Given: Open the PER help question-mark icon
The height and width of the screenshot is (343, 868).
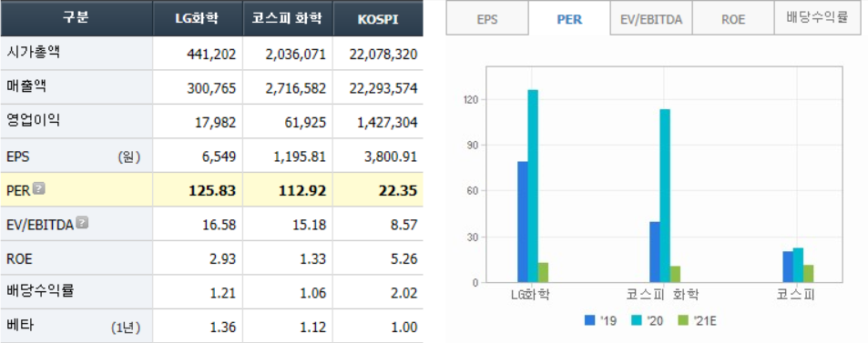Looking at the screenshot, I should [x=39, y=188].
